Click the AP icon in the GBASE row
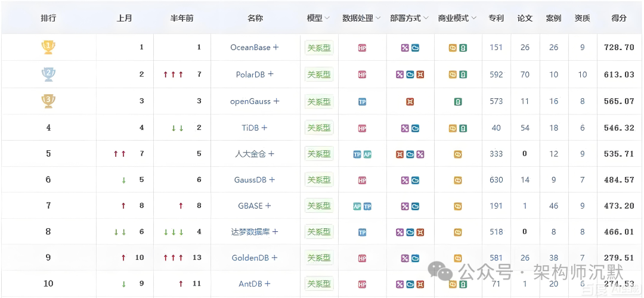The width and height of the screenshot is (644, 298). 357,206
